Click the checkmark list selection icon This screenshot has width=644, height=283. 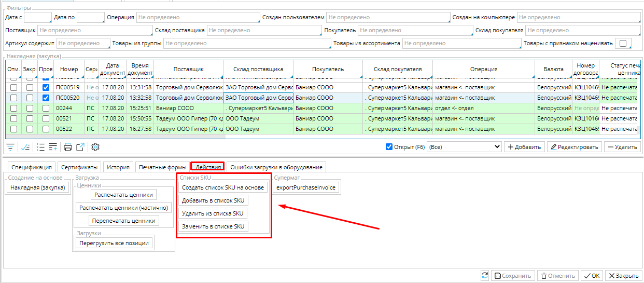point(25,147)
